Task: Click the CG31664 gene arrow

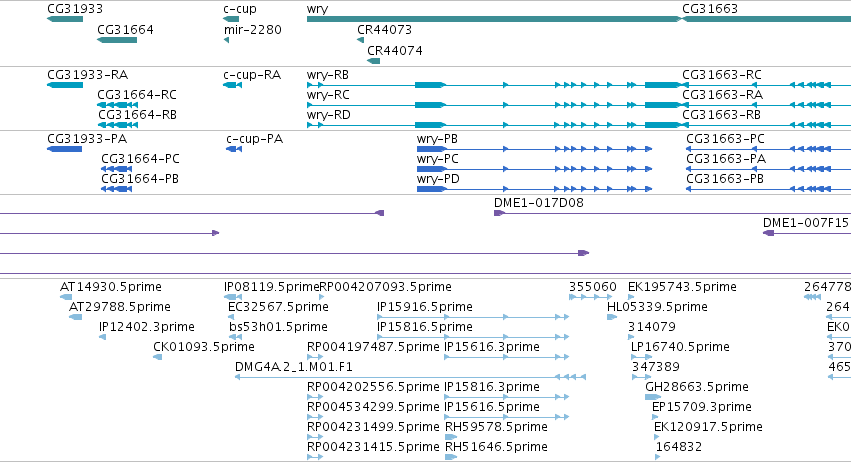Action: [x=117, y=40]
